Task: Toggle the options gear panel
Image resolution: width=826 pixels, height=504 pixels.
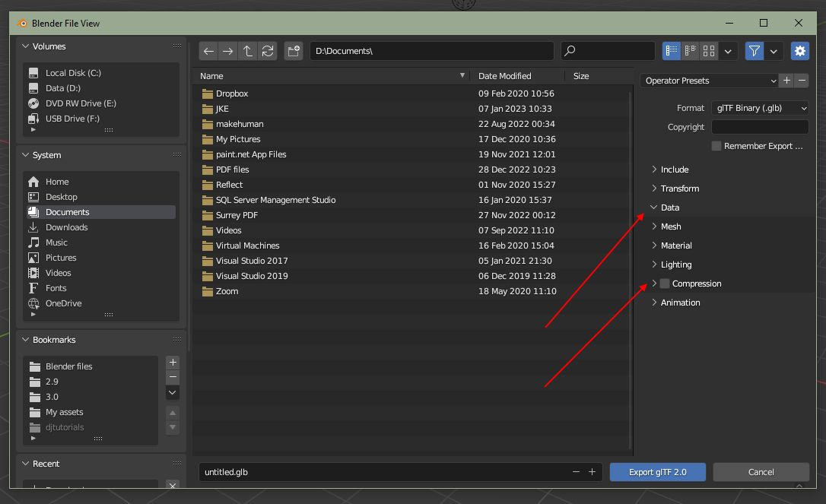Action: coord(799,51)
